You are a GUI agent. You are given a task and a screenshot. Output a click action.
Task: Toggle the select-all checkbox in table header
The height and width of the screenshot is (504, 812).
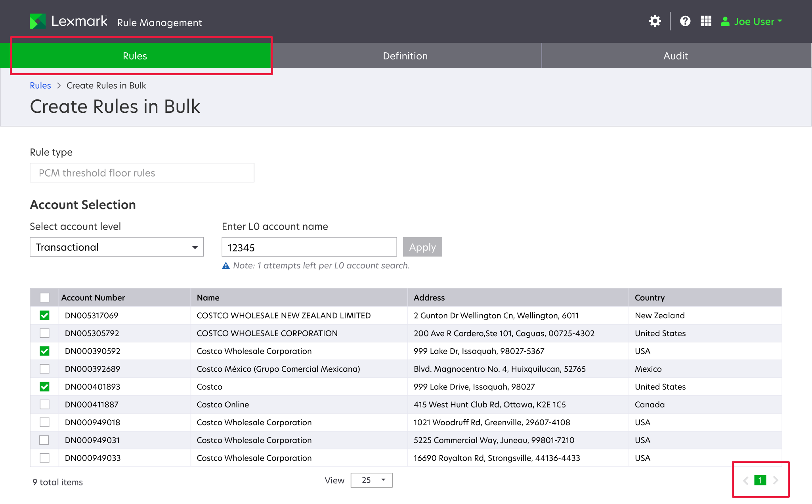coord(44,297)
